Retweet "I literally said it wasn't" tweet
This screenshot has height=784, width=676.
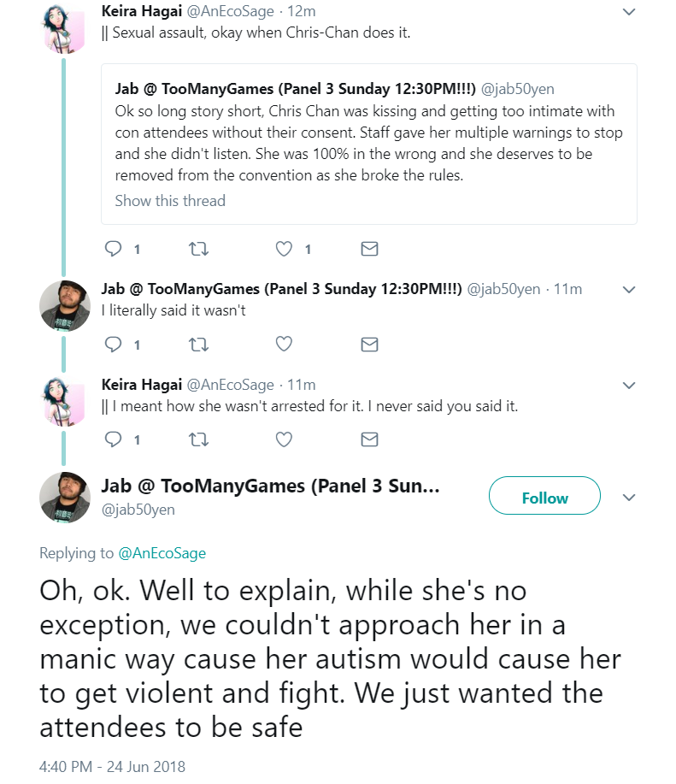pos(198,344)
